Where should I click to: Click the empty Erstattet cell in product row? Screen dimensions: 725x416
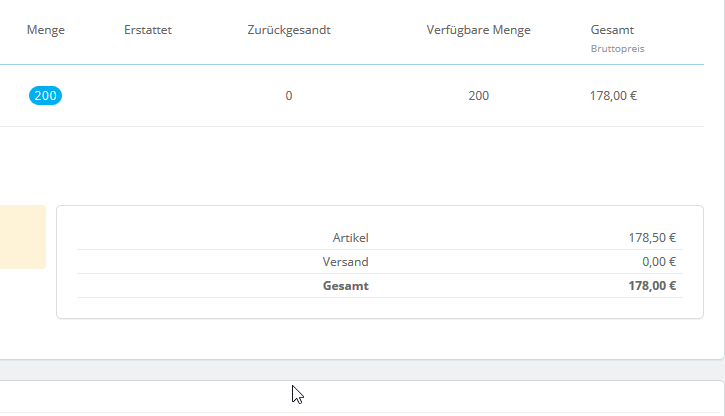click(148, 96)
